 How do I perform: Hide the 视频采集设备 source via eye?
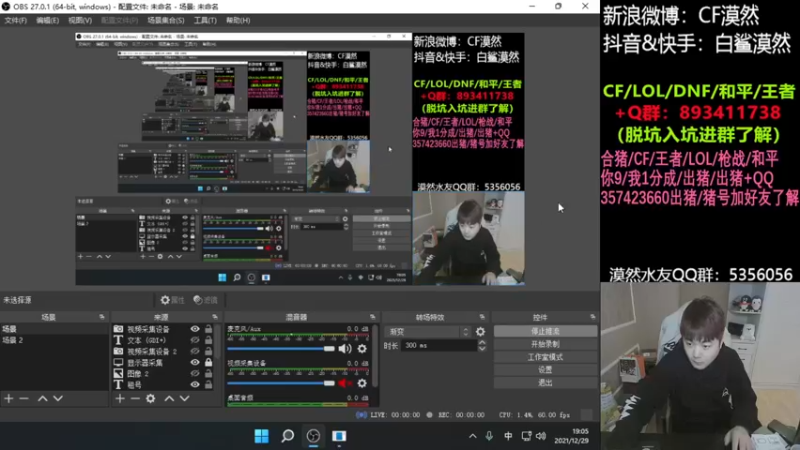tap(195, 329)
